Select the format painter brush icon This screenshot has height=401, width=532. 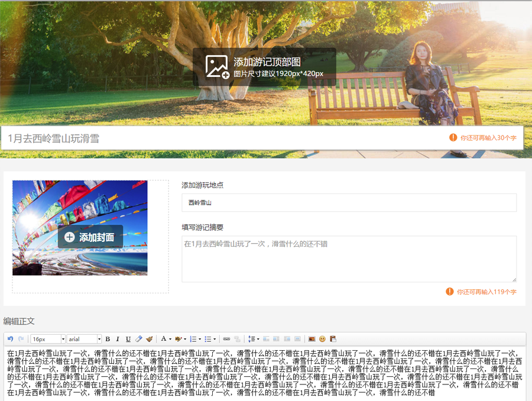[150, 339]
